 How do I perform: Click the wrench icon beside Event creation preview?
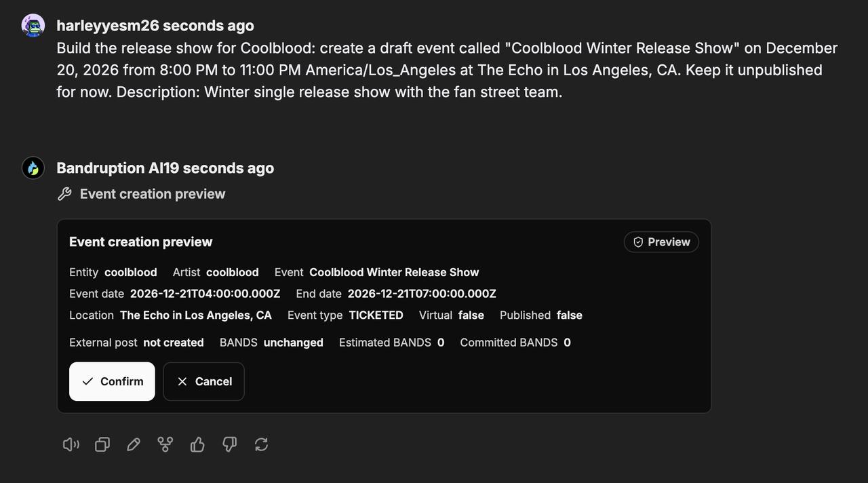pyautogui.click(x=64, y=194)
